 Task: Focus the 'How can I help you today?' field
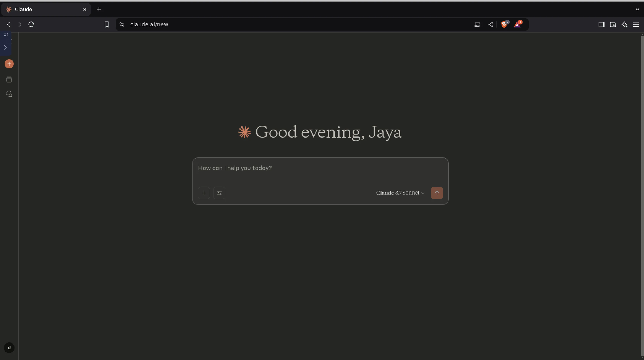(320, 168)
